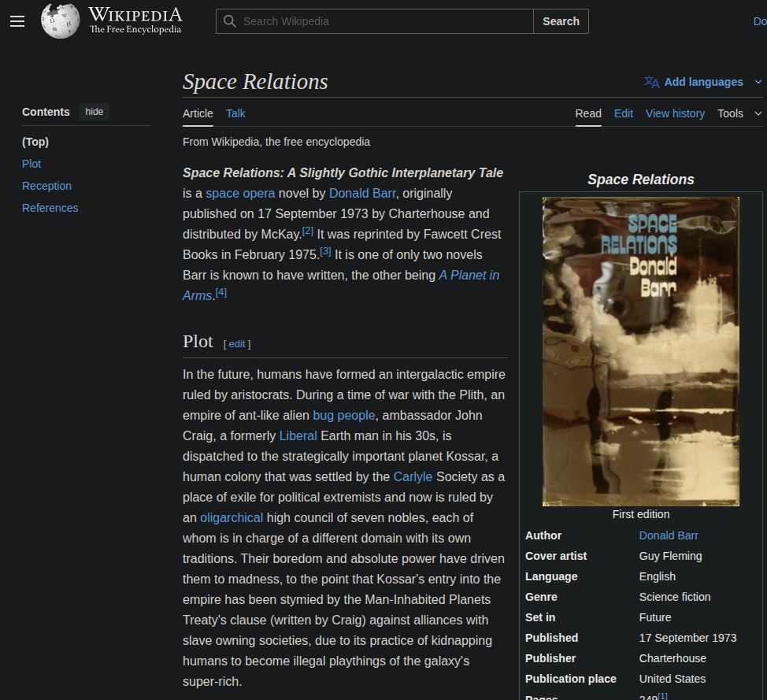Open citation reference [2]

tap(308, 231)
